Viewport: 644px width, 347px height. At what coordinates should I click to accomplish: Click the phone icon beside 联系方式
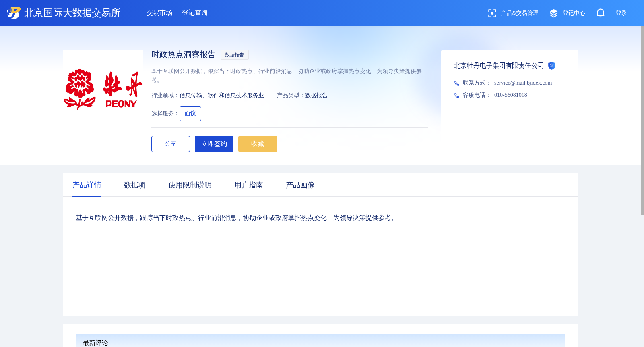(x=457, y=83)
